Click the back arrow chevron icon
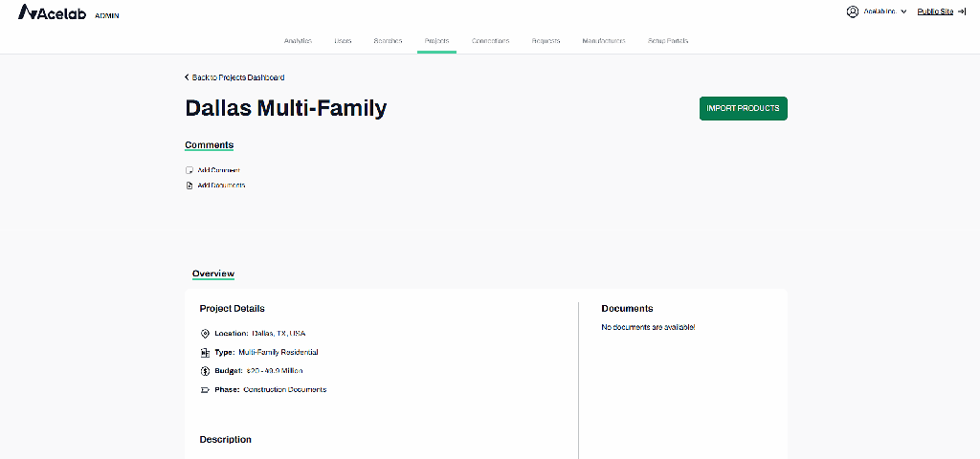This screenshot has width=980, height=459. coord(188,77)
